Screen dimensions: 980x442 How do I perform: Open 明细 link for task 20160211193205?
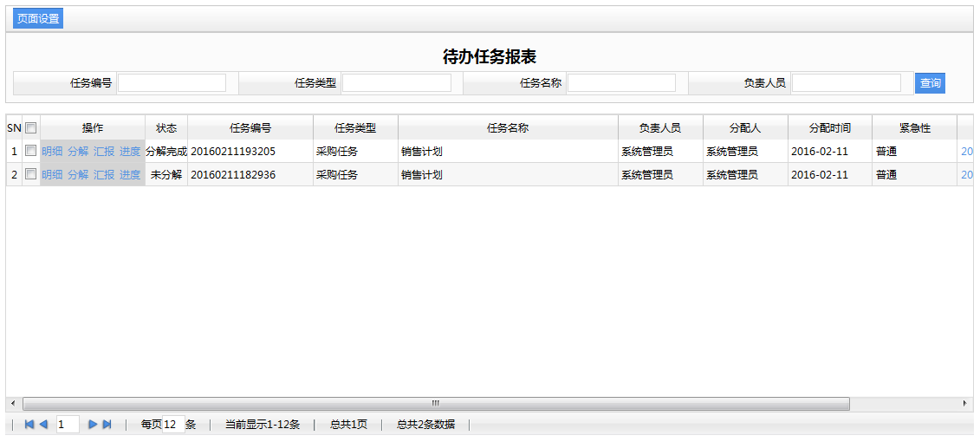[52, 151]
